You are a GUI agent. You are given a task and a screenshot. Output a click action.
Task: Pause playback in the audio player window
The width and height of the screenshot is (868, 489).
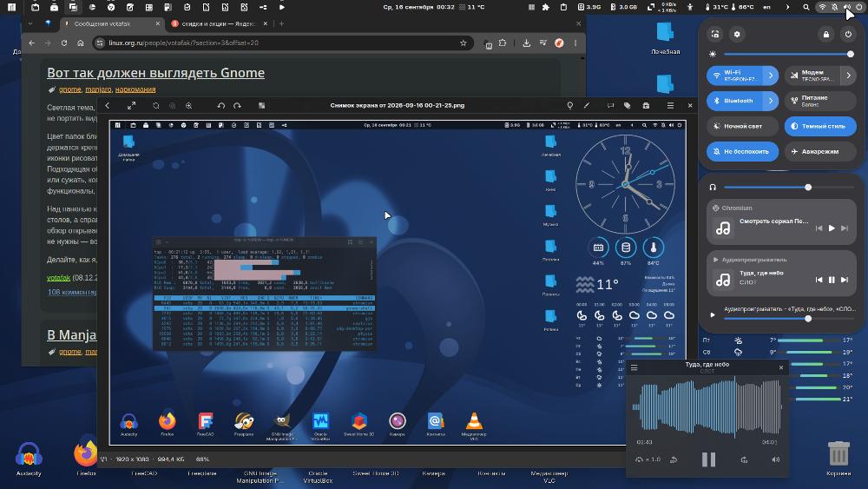tap(708, 459)
